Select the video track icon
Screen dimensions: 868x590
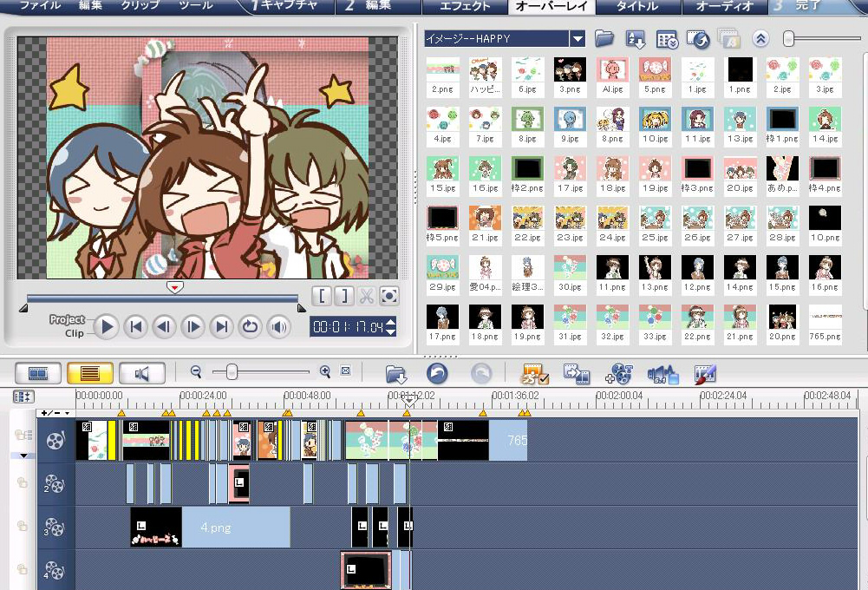click(55, 441)
